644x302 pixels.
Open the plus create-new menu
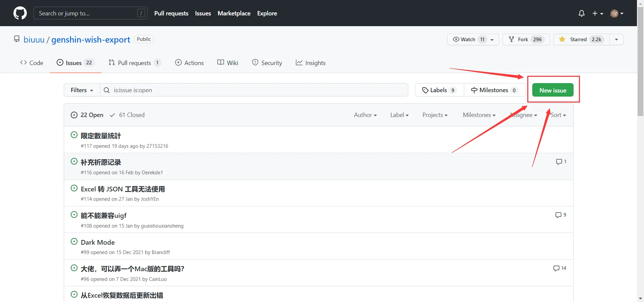pos(598,13)
